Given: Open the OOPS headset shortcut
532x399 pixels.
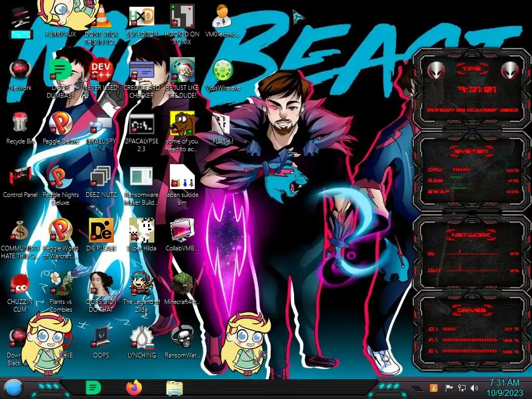Looking at the screenshot, I should click(101, 342).
